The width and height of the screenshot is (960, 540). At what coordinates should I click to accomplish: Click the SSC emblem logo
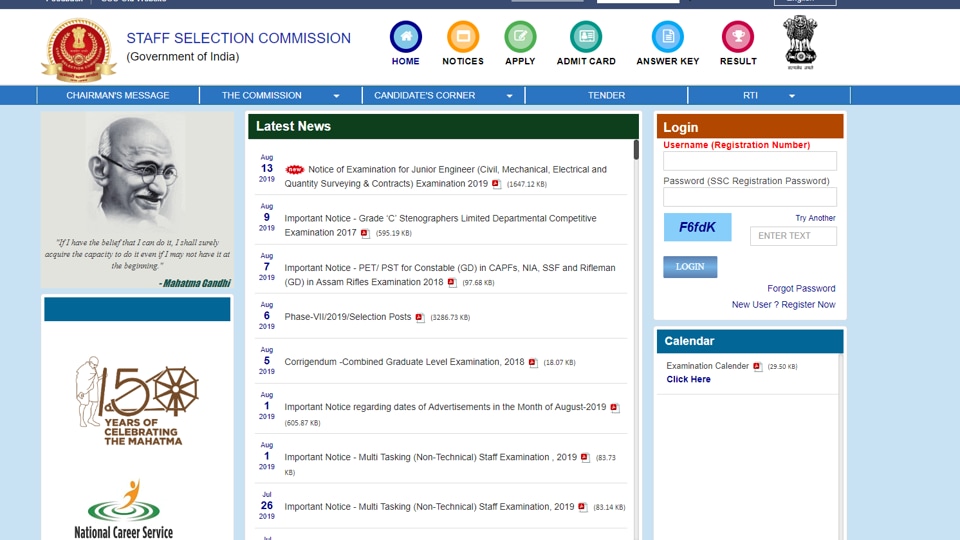(78, 50)
